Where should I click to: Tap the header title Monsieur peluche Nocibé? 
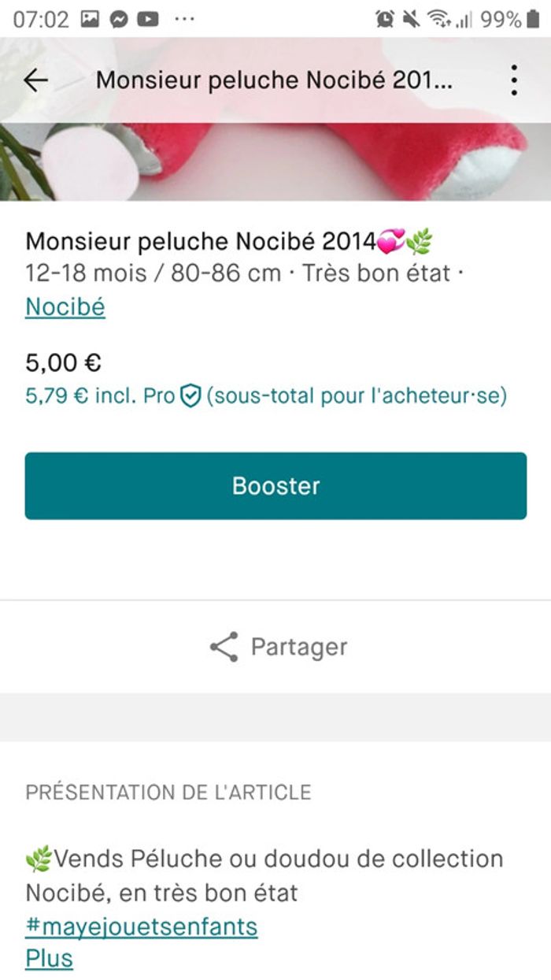click(x=274, y=80)
